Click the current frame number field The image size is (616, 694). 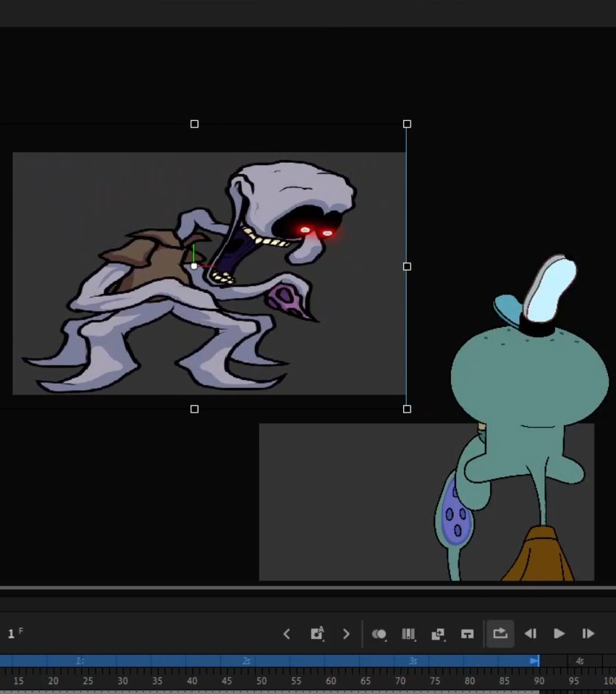11,634
